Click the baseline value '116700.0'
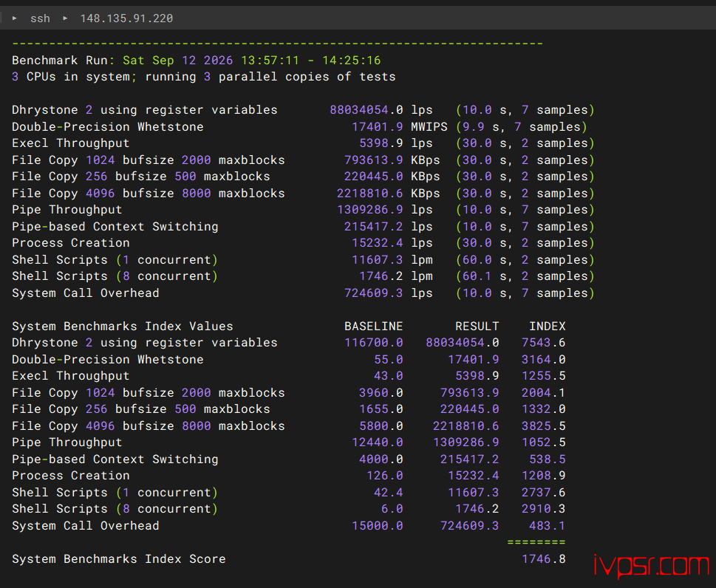This screenshot has width=716, height=588. [x=374, y=343]
